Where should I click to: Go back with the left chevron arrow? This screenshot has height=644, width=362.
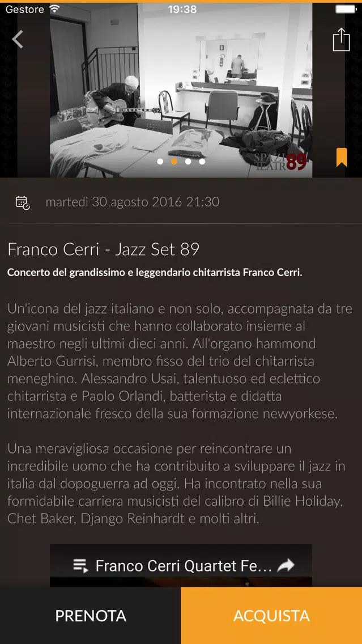[x=17, y=40]
